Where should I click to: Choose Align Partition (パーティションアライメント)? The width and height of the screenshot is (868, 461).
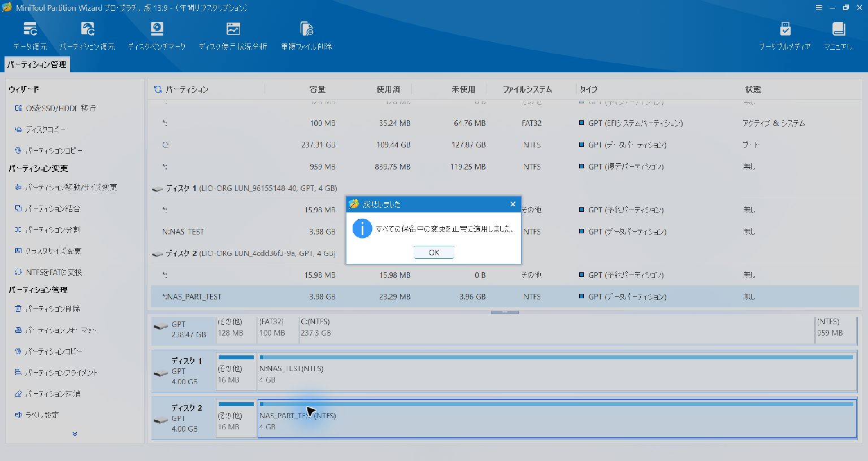tap(56, 373)
